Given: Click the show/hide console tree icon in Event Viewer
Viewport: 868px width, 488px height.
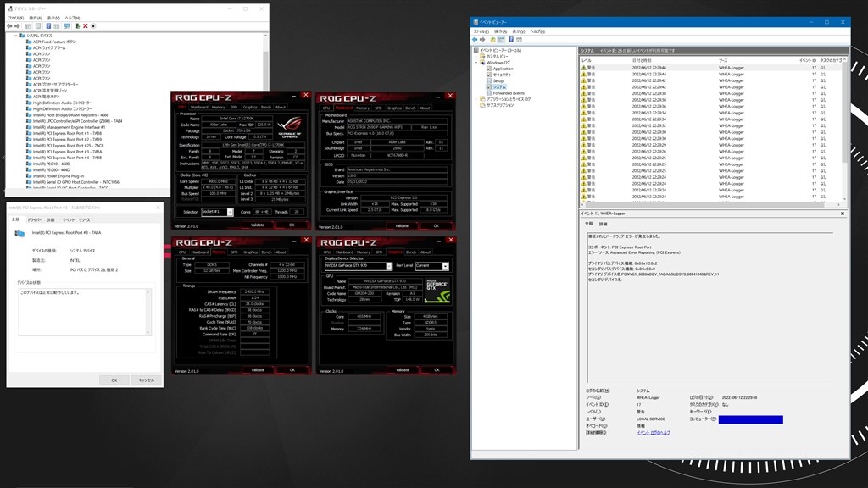Looking at the screenshot, I should coord(501,40).
